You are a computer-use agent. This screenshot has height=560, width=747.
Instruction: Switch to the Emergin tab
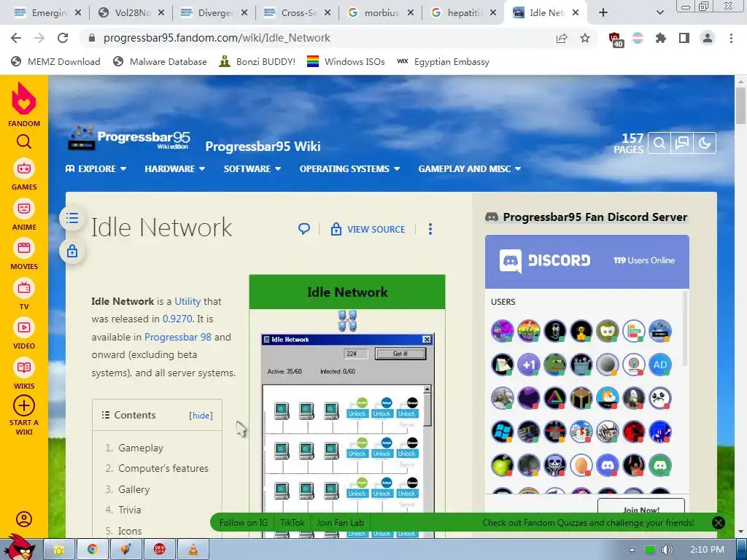click(x=47, y=13)
